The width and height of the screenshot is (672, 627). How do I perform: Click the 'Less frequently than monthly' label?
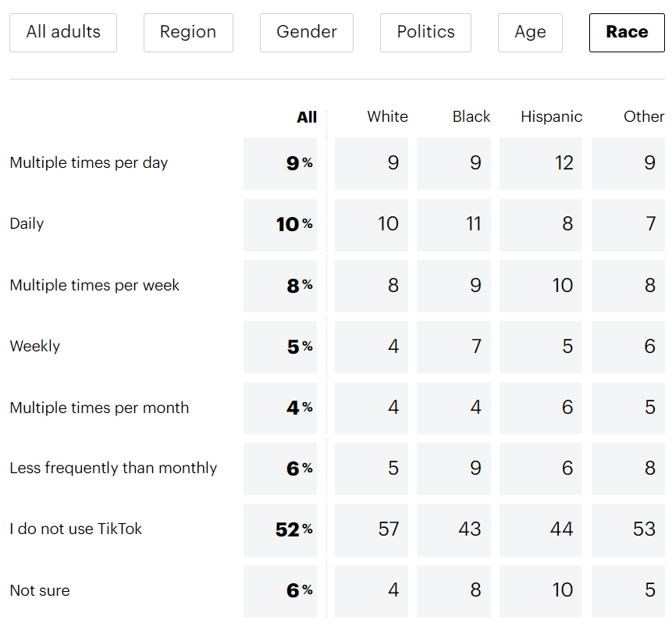pyautogui.click(x=113, y=468)
